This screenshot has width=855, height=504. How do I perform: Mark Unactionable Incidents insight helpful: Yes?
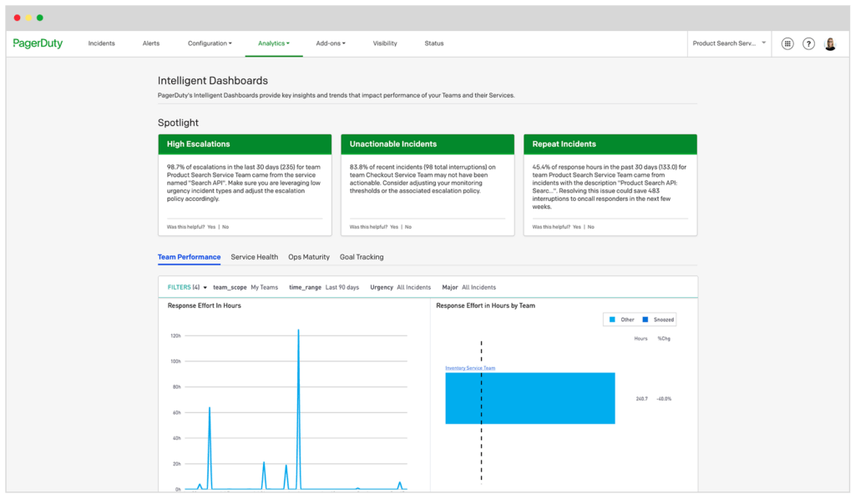click(x=394, y=227)
